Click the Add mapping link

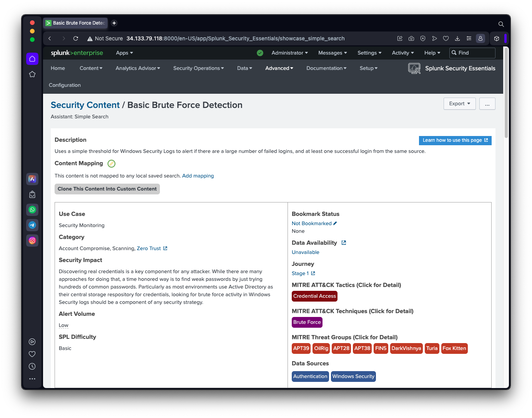coord(198,176)
